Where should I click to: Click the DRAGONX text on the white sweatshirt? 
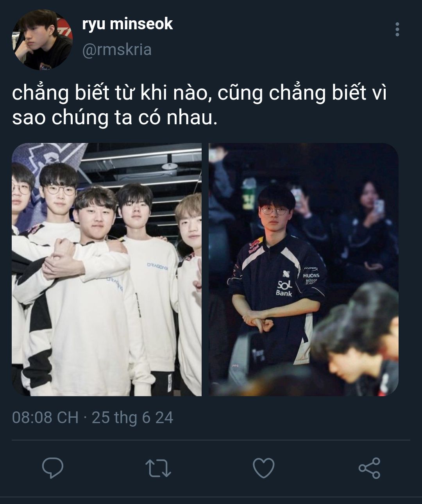tap(157, 265)
